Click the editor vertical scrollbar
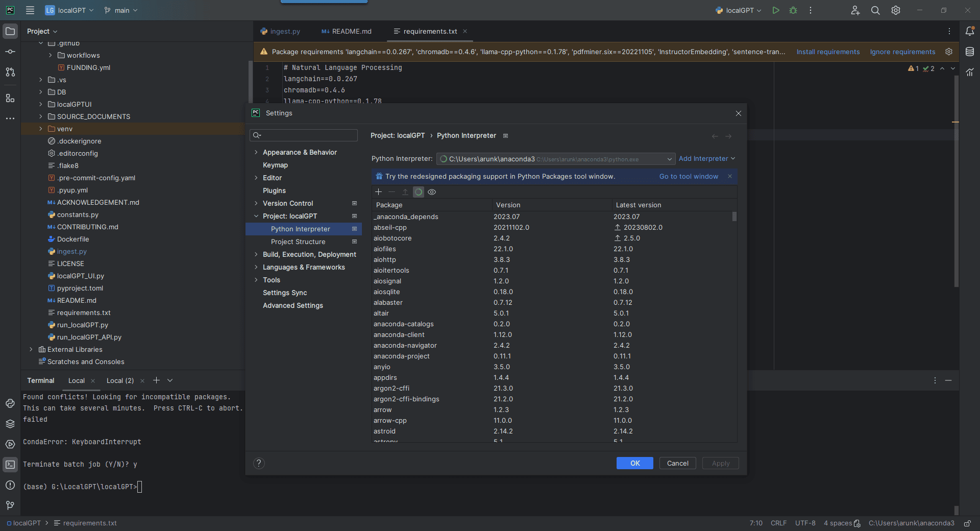Image resolution: width=980 pixels, height=531 pixels. click(956, 182)
